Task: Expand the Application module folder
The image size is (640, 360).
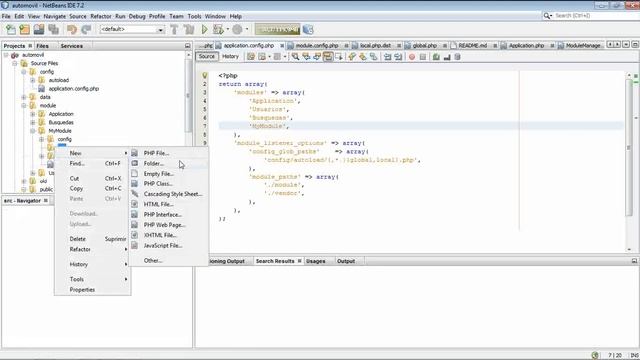Action: (x=33, y=114)
